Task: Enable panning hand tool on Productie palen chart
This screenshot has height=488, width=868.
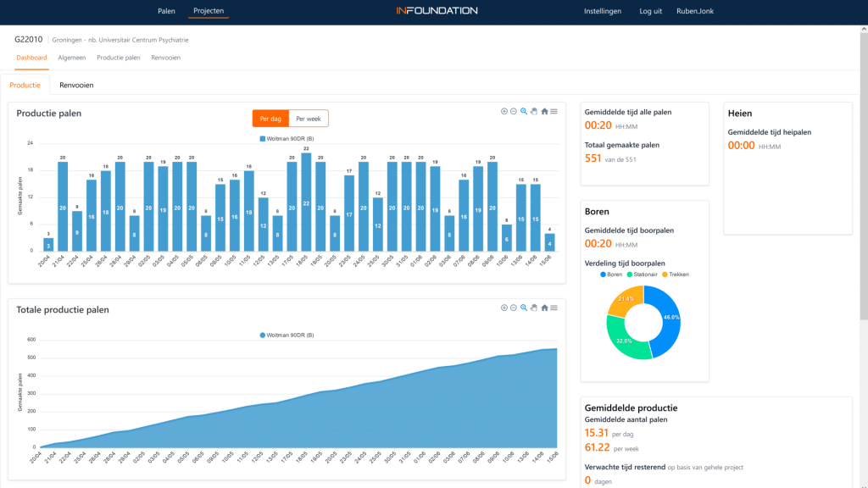Action: pyautogui.click(x=534, y=111)
